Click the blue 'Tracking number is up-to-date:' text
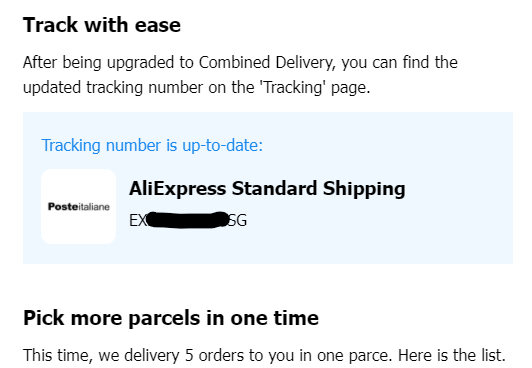The image size is (532, 368). pos(152,146)
